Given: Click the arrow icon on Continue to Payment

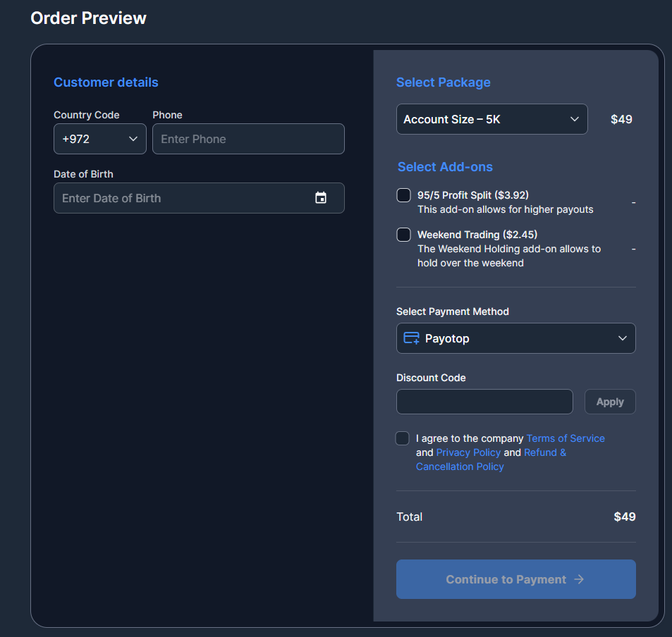Looking at the screenshot, I should [x=579, y=579].
